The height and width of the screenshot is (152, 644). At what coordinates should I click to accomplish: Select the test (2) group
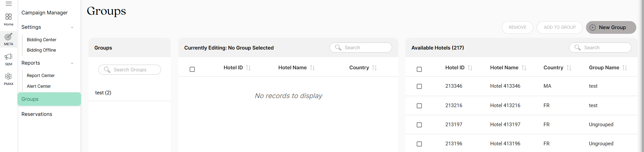click(x=103, y=93)
